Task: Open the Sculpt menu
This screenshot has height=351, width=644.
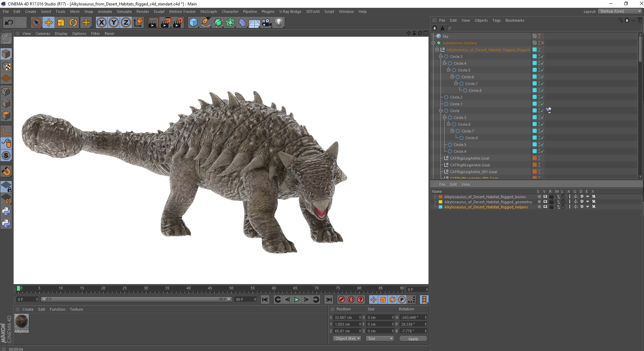Action: (159, 12)
